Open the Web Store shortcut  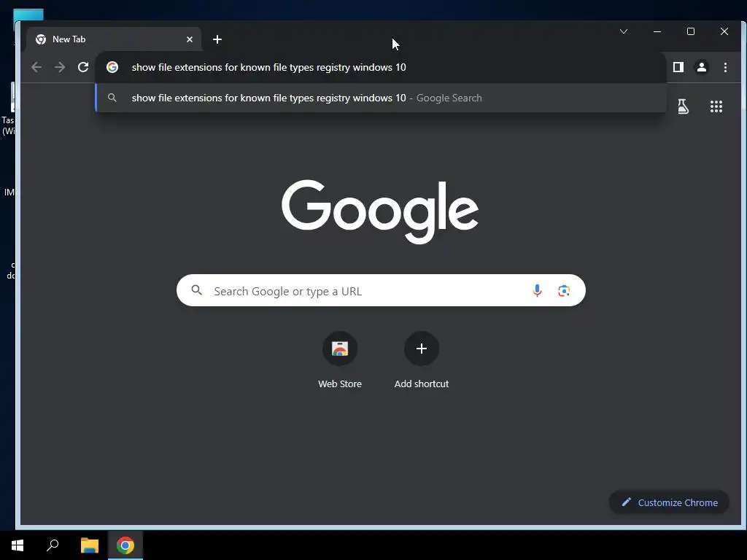point(340,360)
